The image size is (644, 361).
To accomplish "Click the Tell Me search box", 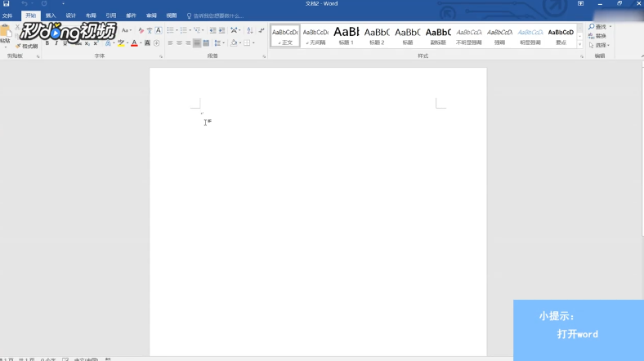I will click(x=215, y=16).
